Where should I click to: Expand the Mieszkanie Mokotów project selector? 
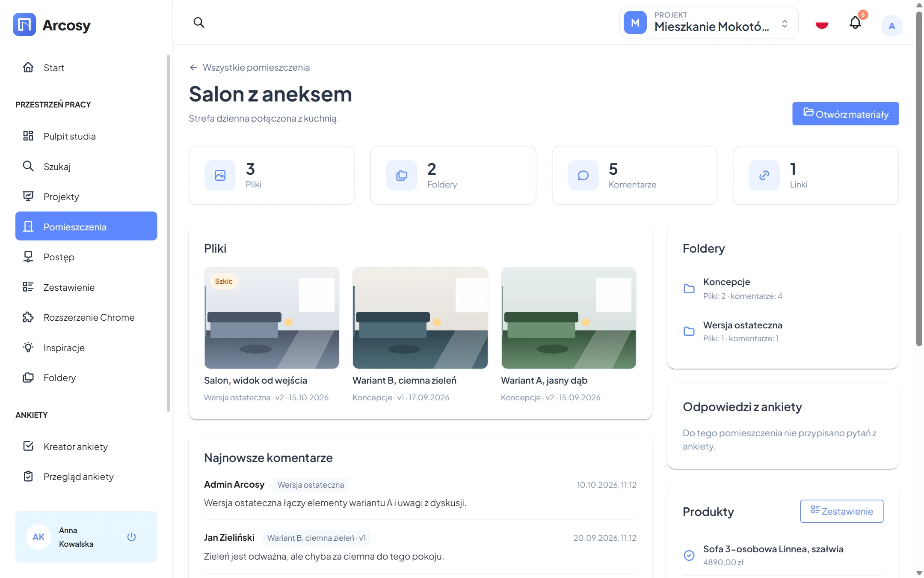(x=709, y=22)
